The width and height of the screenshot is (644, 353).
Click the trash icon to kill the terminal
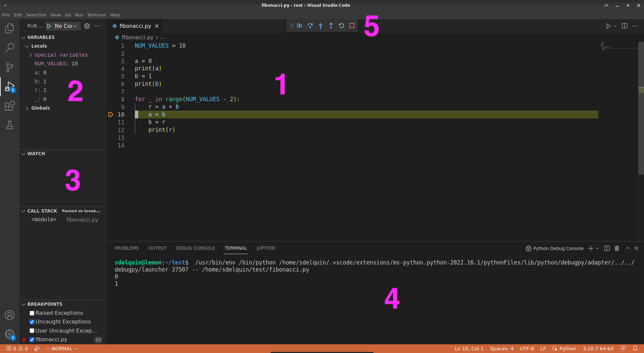617,248
